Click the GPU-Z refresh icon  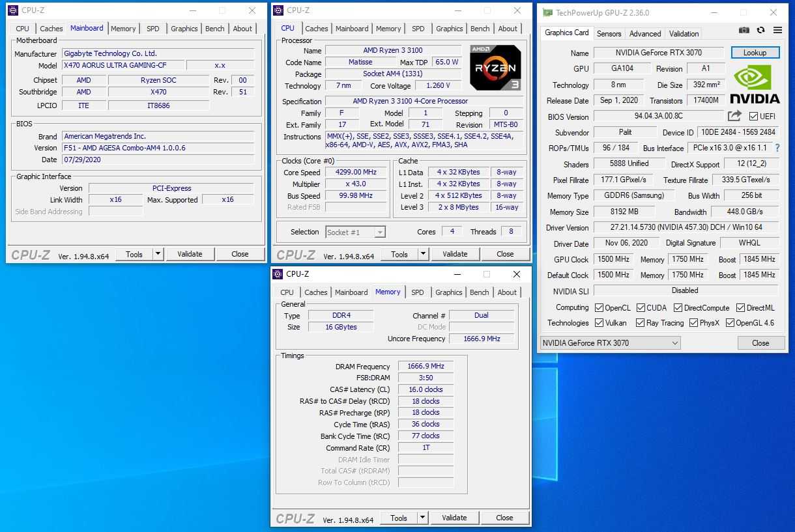coord(760,30)
